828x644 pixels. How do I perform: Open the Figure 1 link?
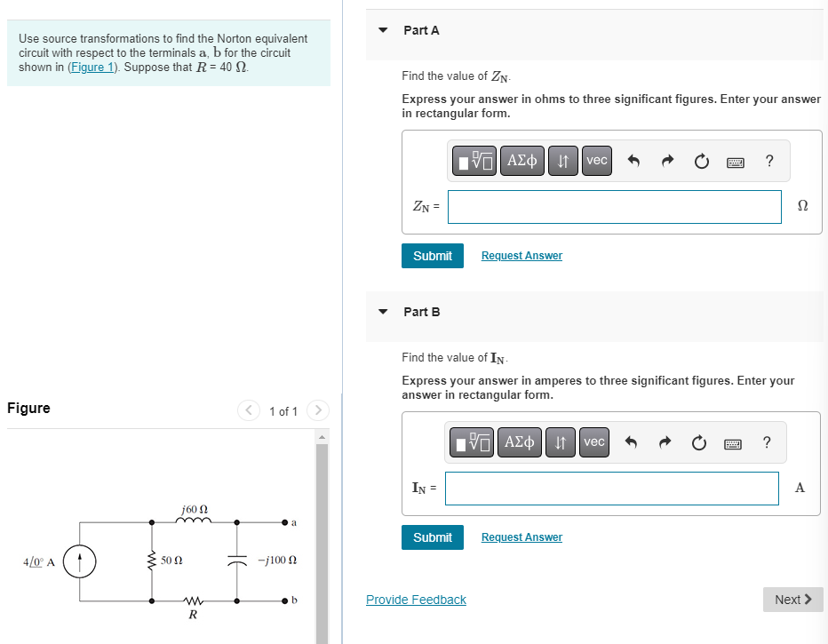(92, 67)
